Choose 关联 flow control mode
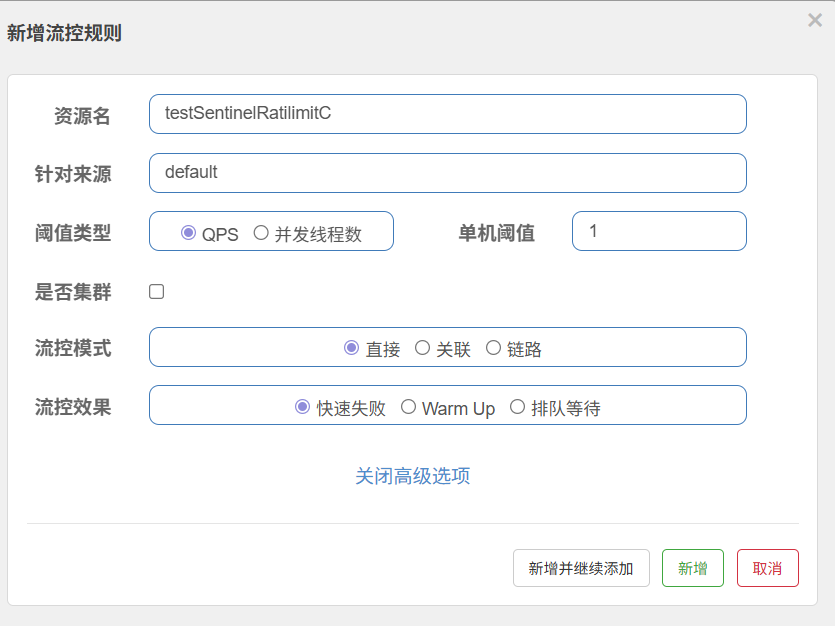Image resolution: width=835 pixels, height=626 pixels. pyautogui.click(x=422, y=348)
